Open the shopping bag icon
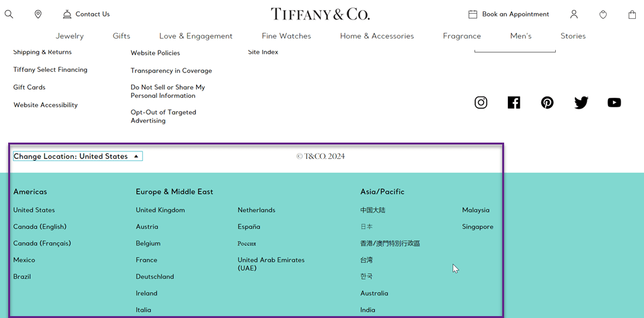The image size is (644, 318). coord(632,15)
